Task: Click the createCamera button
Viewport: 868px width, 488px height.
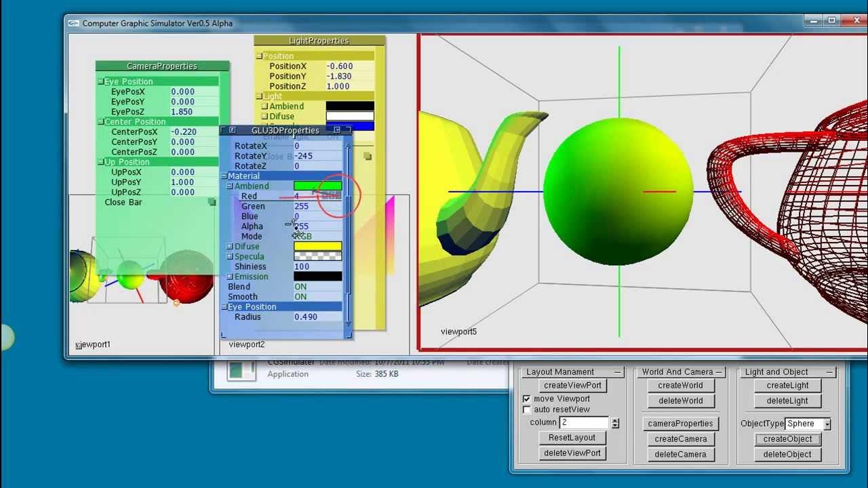Action: tap(680, 439)
